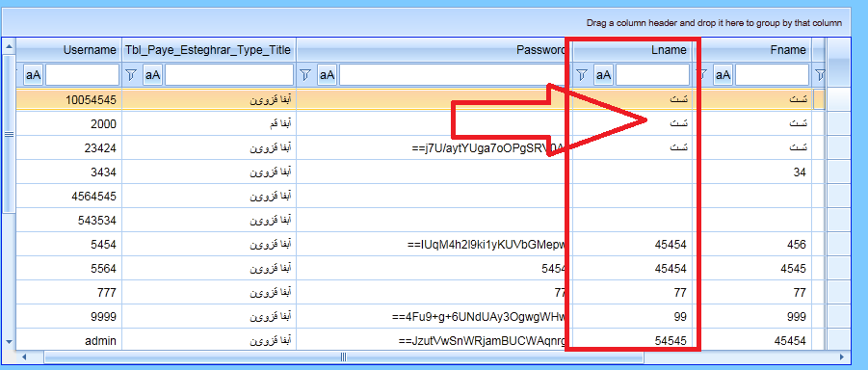Screen dimensions: 868x370
Task: Select the row with username 3434
Action: tap(421, 172)
